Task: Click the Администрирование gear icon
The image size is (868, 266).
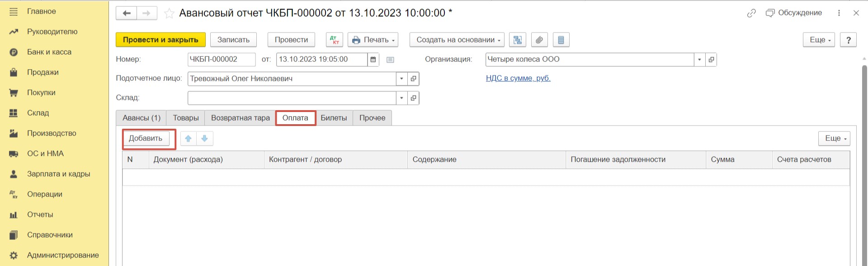Action: coord(14,255)
